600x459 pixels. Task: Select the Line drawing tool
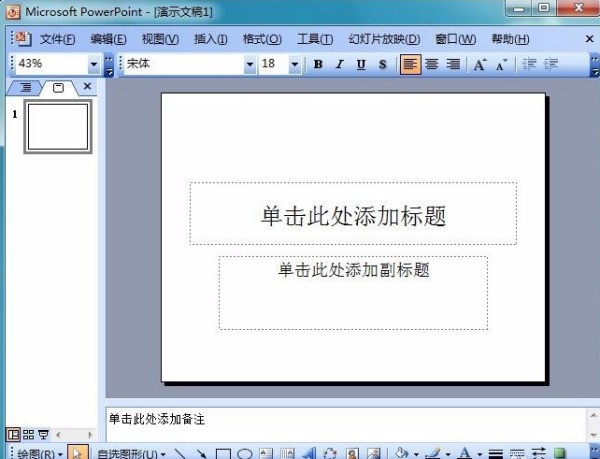[179, 453]
